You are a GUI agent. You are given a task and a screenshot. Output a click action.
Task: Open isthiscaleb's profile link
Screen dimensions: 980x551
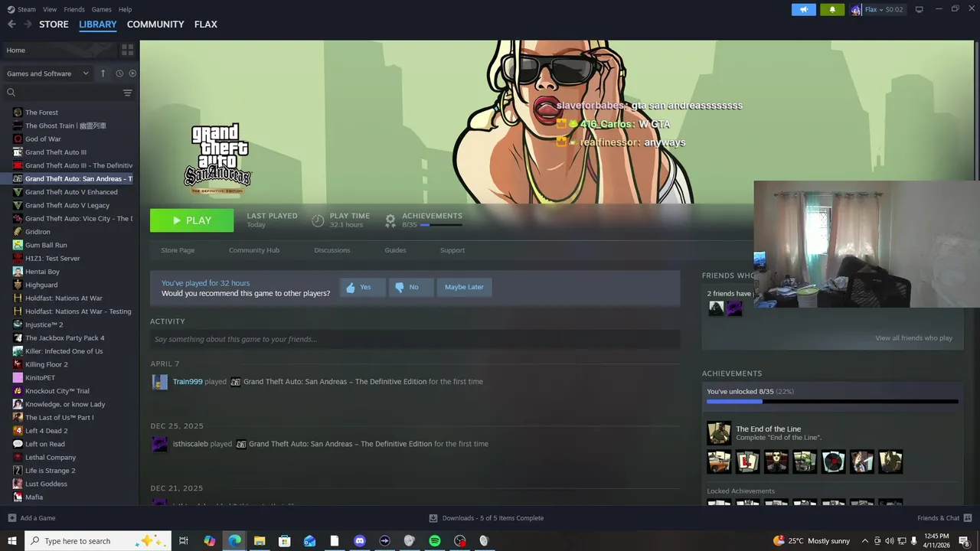[191, 444]
